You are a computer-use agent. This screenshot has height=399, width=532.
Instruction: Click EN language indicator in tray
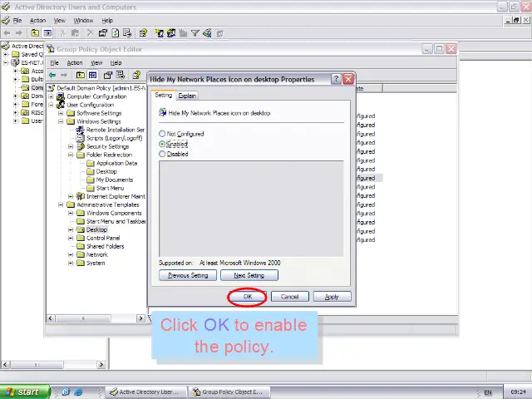[x=488, y=392]
